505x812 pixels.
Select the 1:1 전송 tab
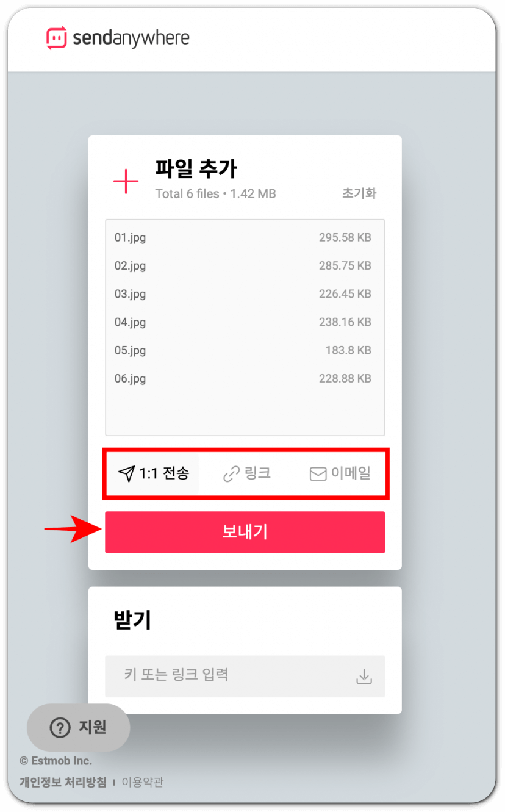pyautogui.click(x=154, y=473)
